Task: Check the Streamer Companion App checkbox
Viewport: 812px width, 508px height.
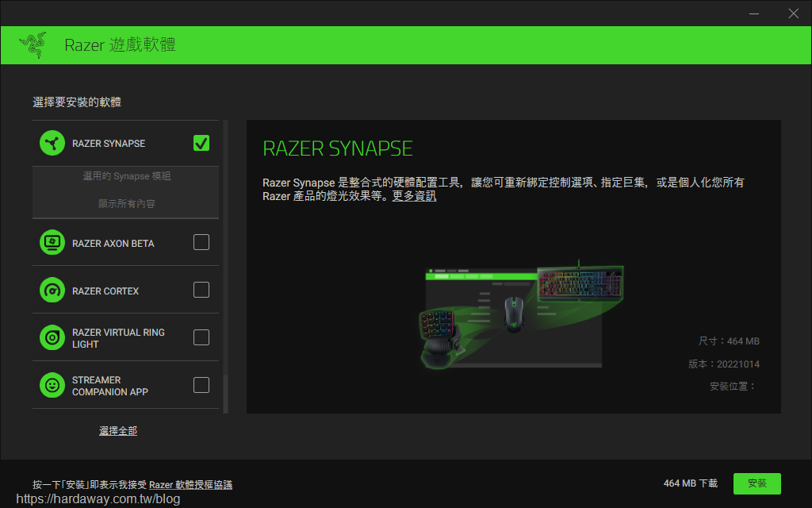Action: [x=201, y=385]
